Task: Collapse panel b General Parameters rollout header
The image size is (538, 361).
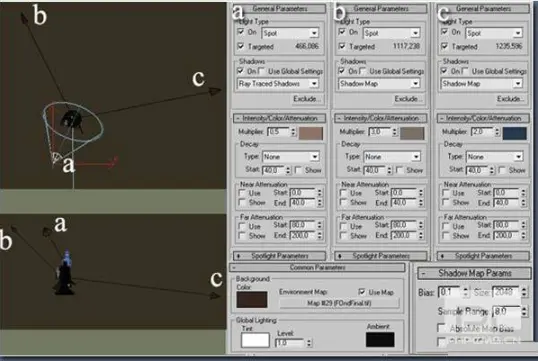Action: tap(381, 9)
